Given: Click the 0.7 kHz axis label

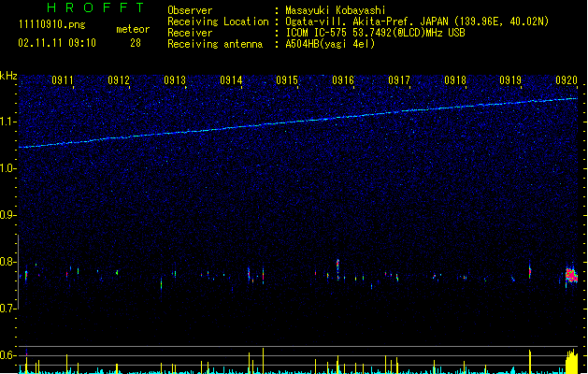Looking at the screenshot, I should [8, 309].
